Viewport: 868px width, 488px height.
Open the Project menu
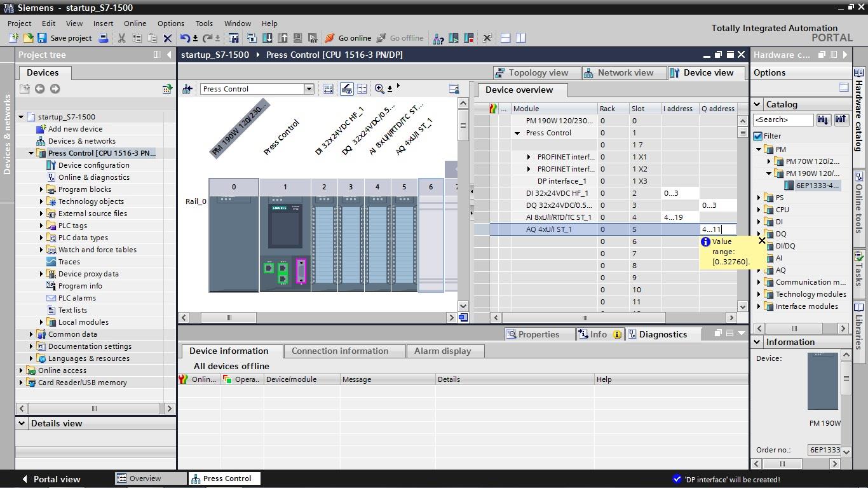[19, 24]
